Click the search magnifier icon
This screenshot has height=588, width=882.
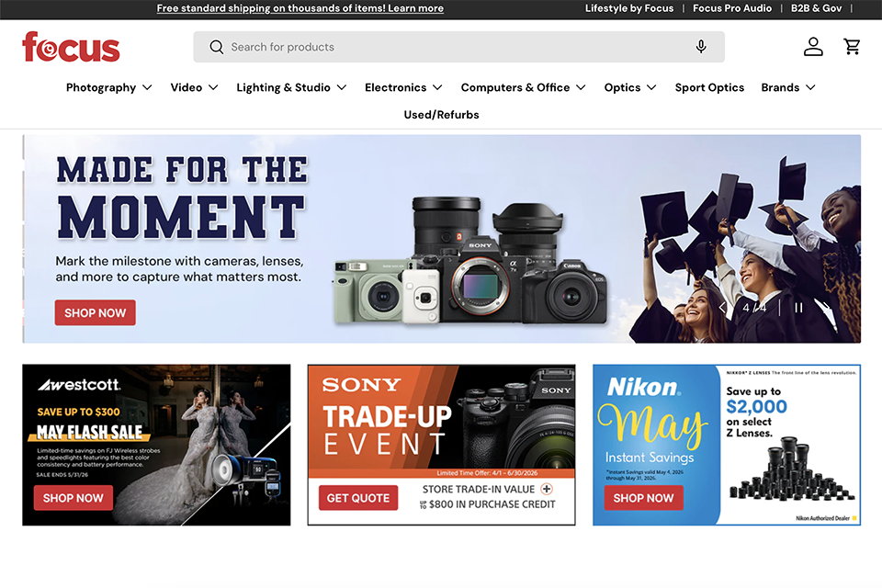(x=217, y=47)
